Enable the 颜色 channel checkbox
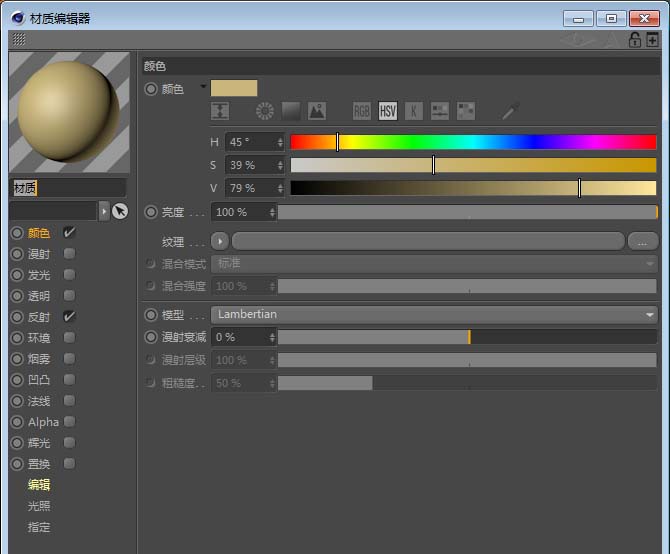 pyautogui.click(x=69, y=232)
